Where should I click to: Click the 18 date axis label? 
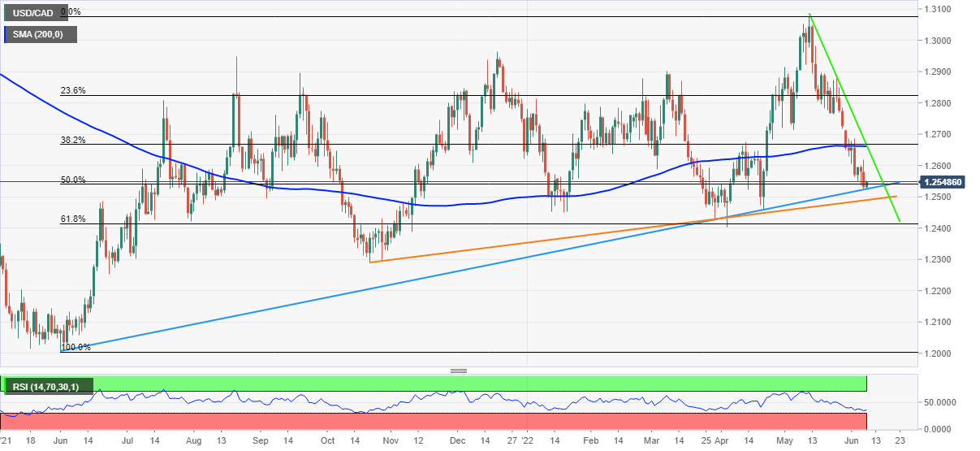click(x=30, y=440)
